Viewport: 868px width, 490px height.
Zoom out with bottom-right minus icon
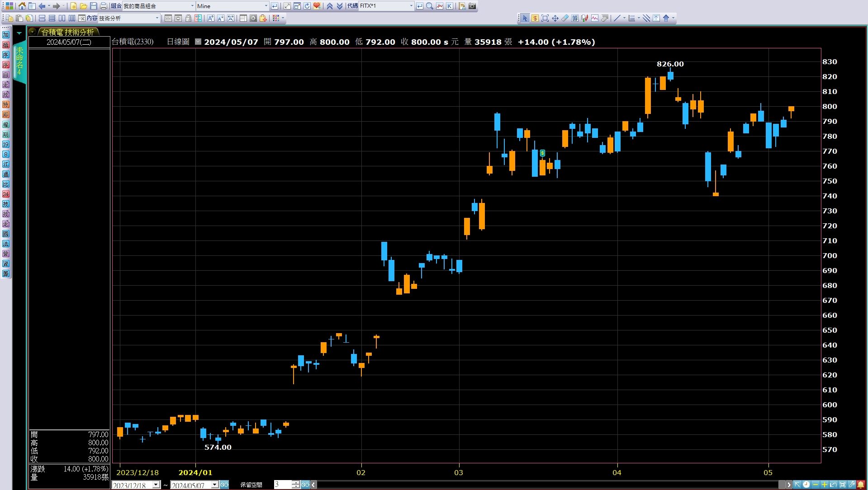[x=816, y=485]
